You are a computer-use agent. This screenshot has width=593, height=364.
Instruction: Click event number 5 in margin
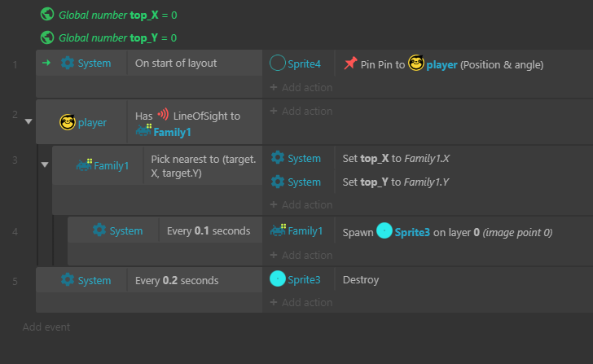15,281
